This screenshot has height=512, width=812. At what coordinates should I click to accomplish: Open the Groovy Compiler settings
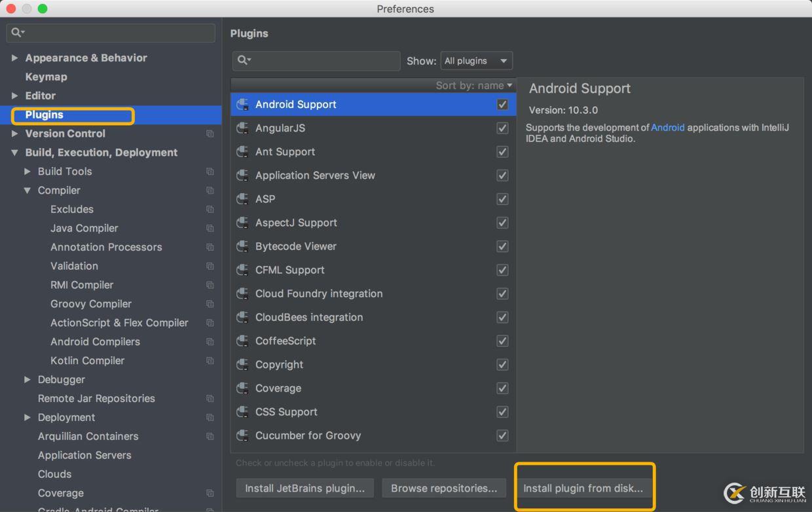(91, 304)
